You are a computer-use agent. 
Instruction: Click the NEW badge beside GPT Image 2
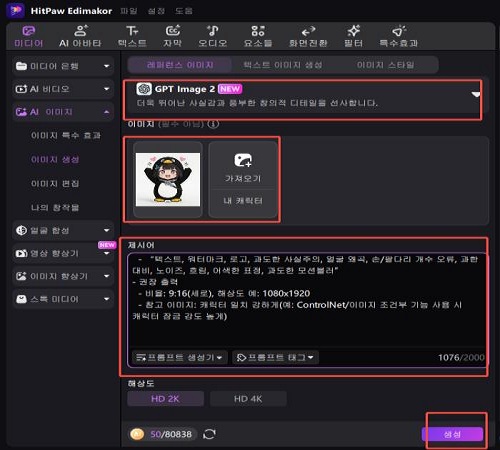[x=230, y=89]
